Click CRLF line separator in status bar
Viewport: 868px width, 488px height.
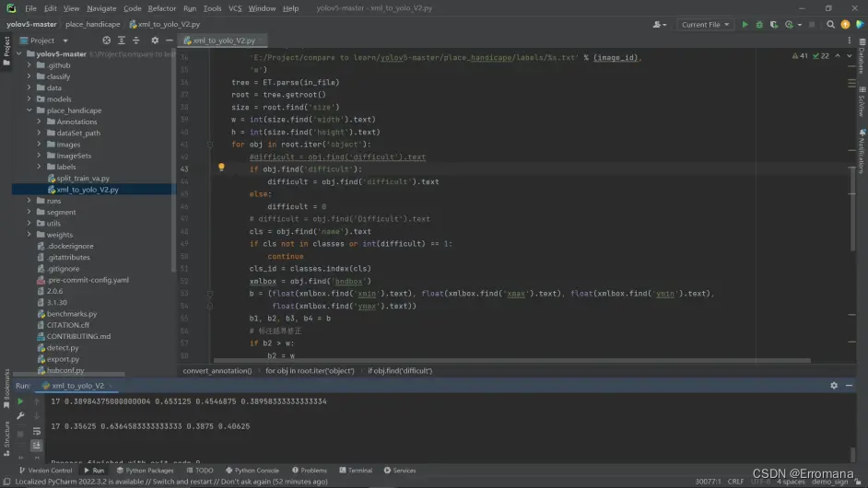pos(735,482)
